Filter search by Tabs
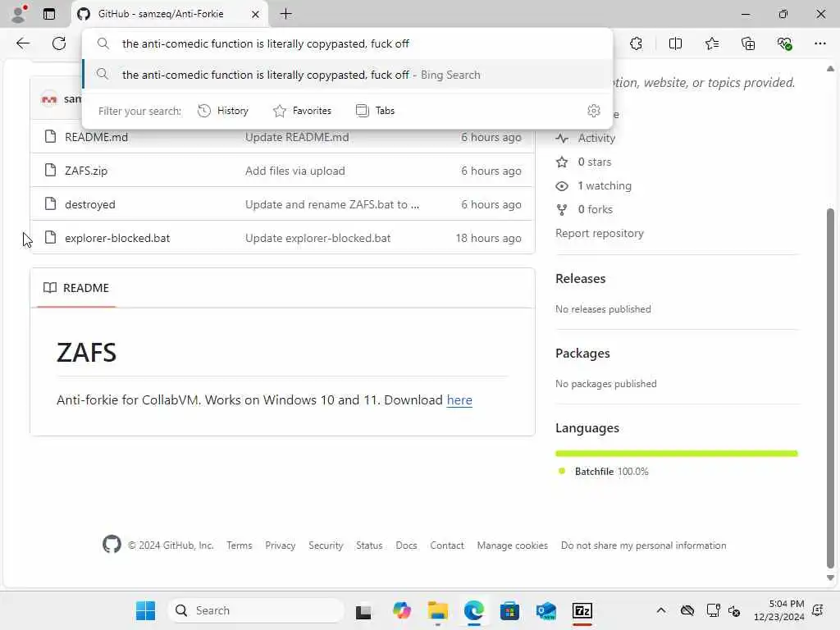The height and width of the screenshot is (630, 840). point(376,111)
